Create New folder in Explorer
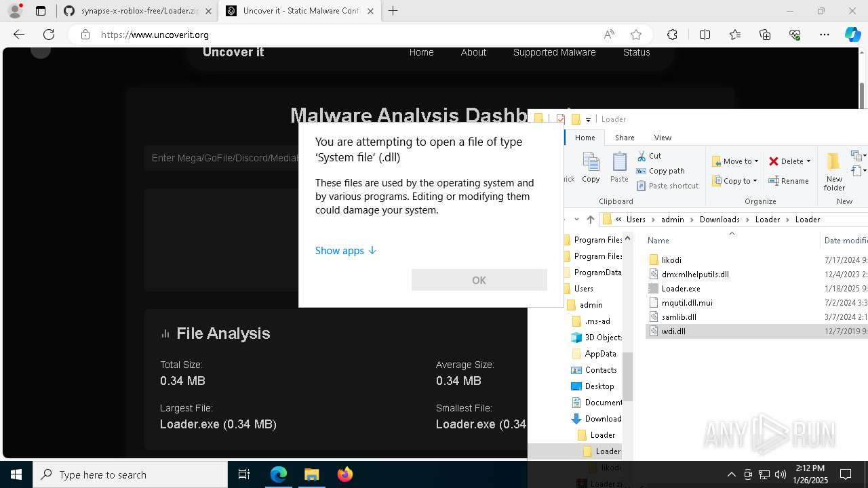Screen dimensions: 868x488 (x=834, y=171)
